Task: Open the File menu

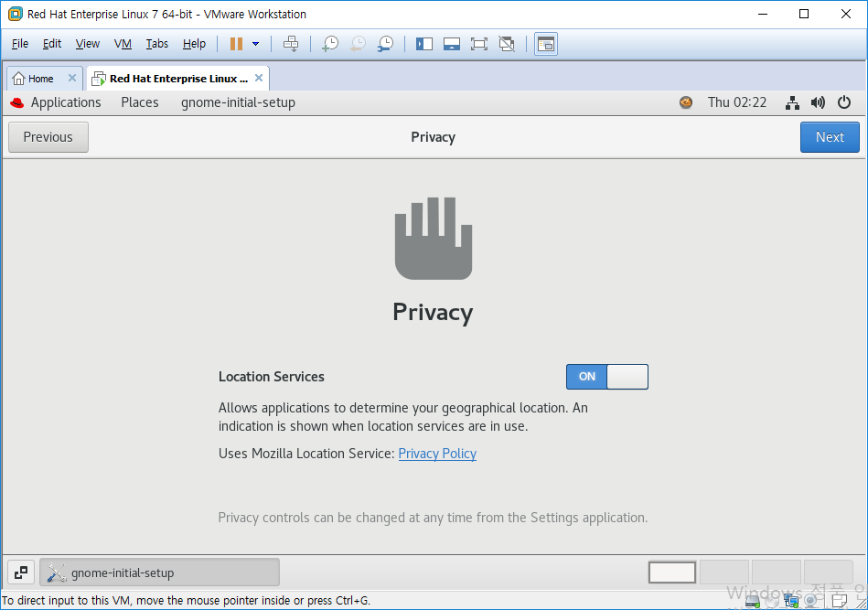Action: pos(20,44)
